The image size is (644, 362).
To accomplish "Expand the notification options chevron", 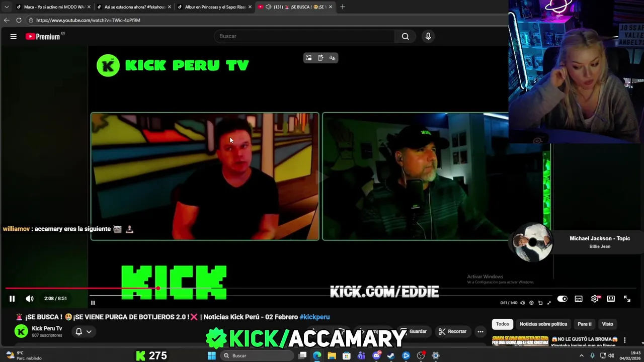I will click(x=89, y=331).
